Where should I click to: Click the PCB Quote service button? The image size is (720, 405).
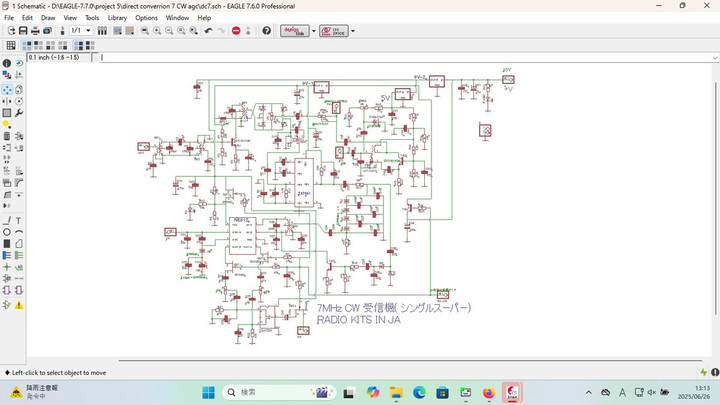333,31
